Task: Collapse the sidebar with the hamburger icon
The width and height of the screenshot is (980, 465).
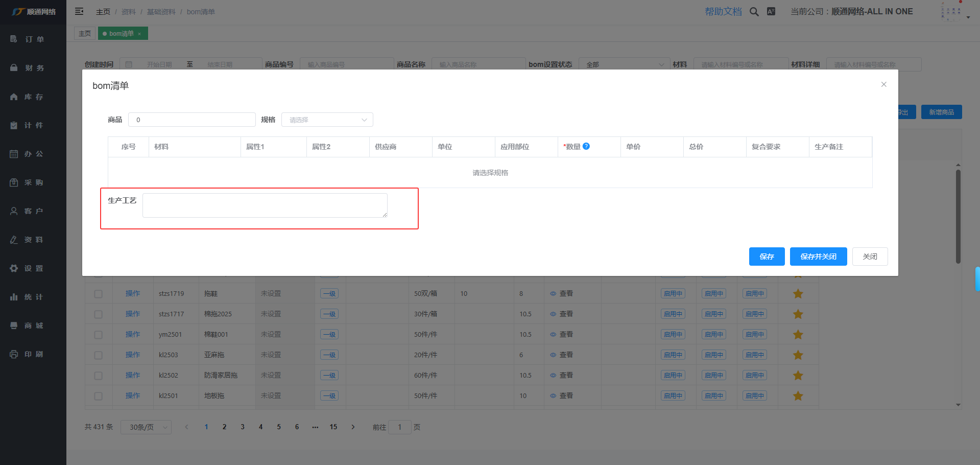Action: [x=79, y=11]
